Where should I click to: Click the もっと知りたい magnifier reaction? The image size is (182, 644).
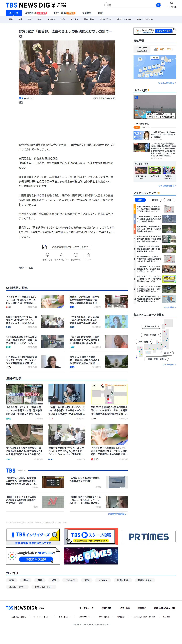click(61, 257)
